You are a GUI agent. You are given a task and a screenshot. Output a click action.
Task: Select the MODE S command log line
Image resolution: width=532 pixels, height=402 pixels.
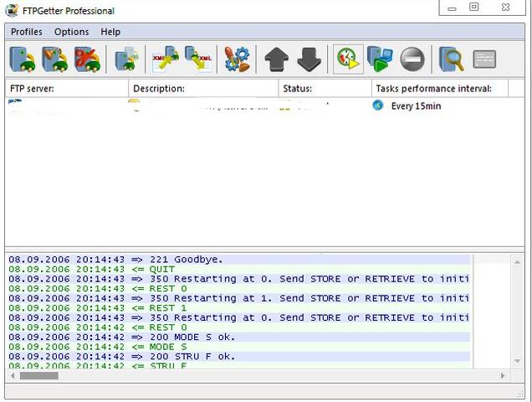(239, 347)
